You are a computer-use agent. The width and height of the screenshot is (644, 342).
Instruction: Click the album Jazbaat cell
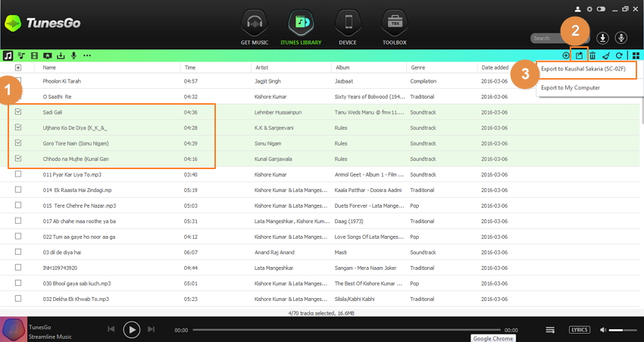(344, 81)
